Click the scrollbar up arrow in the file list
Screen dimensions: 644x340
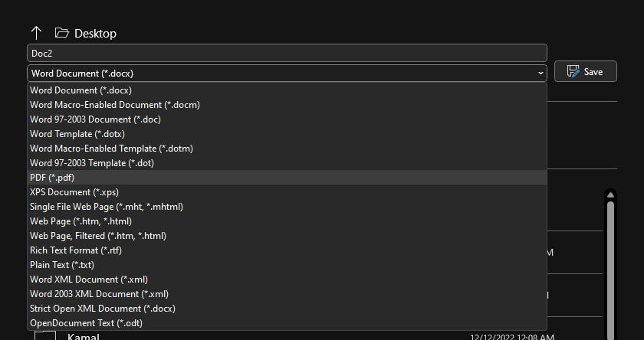coord(611,195)
